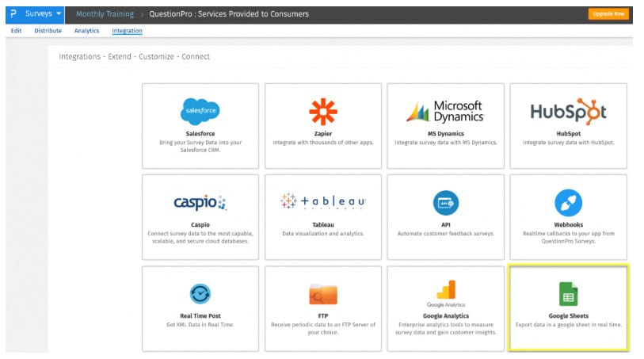The width and height of the screenshot is (644, 359).
Task: Click the Microsoft Dynamics logo
Action: click(446, 111)
